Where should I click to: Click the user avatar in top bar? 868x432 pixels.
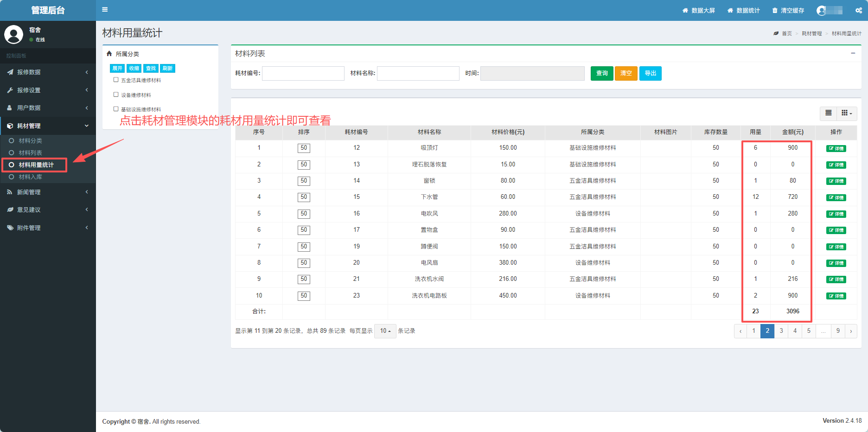tap(822, 10)
